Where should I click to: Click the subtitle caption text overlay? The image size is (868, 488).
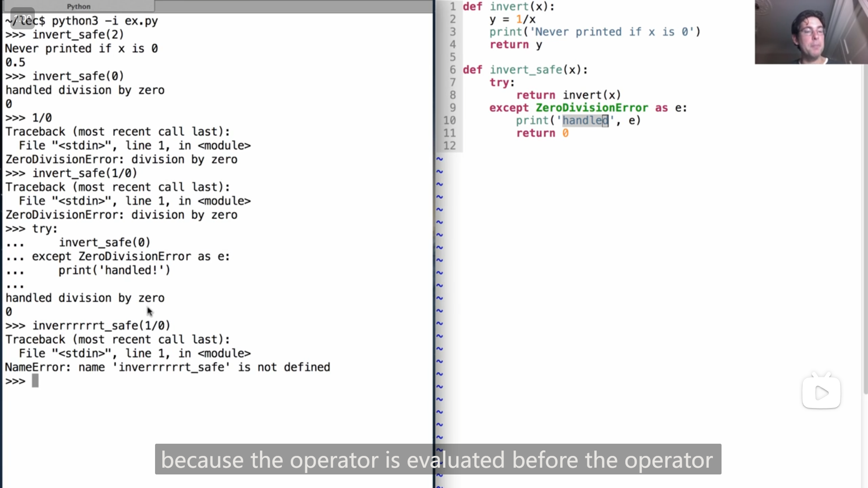438,460
